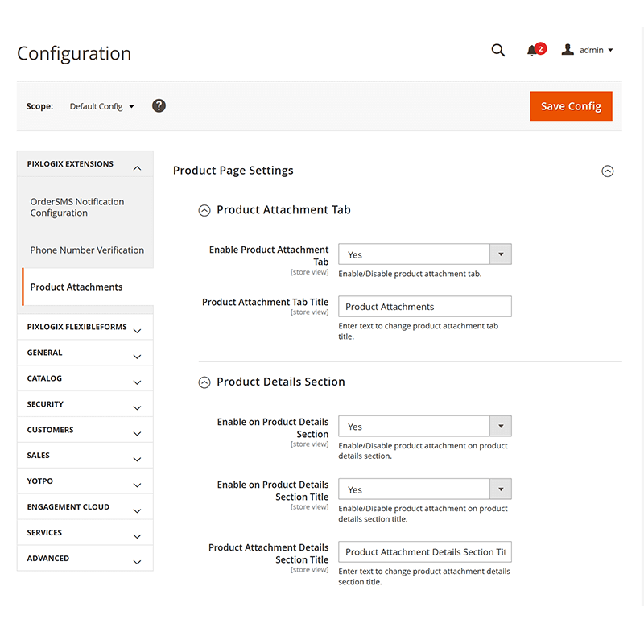Expand the Advanced settings section
The image size is (644, 644).
click(x=85, y=558)
